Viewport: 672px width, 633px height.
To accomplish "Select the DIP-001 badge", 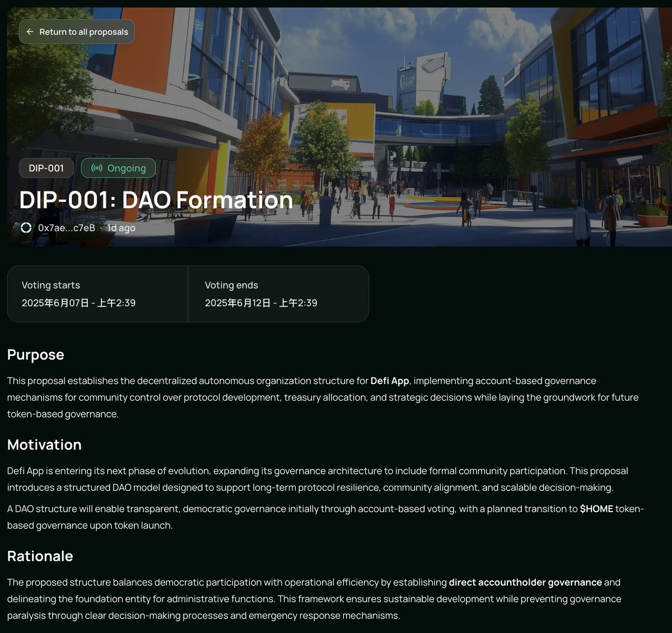I will pyautogui.click(x=46, y=168).
